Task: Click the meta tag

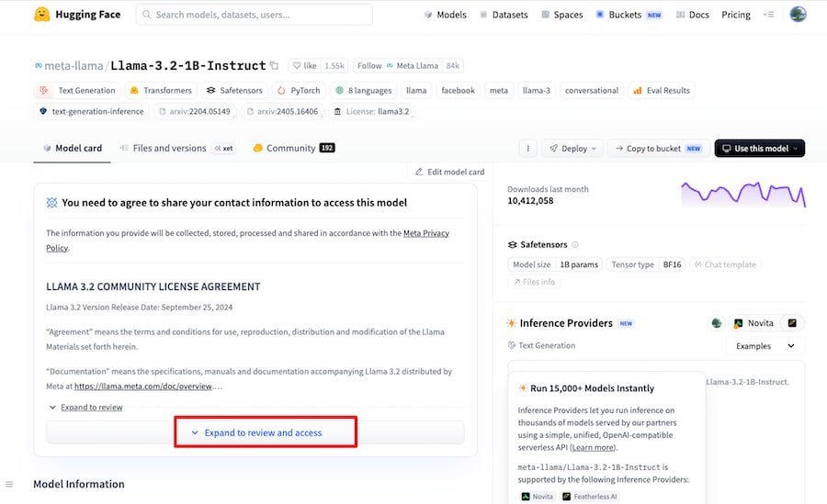Action: (x=498, y=90)
